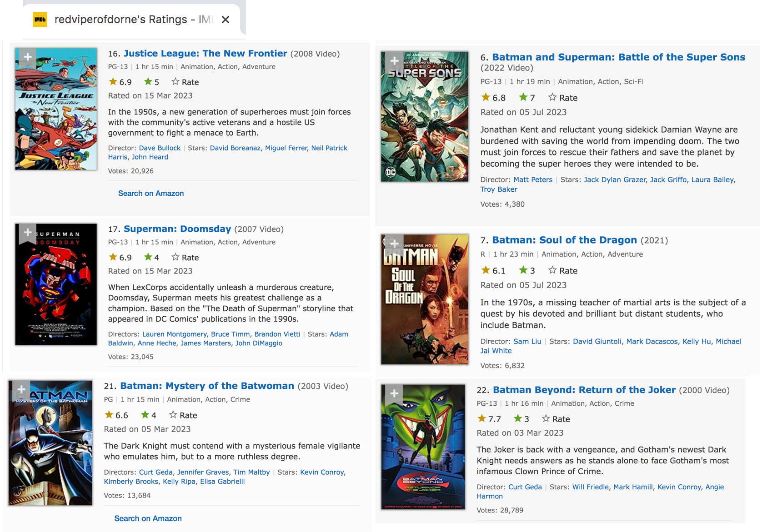762x532 pixels.
Task: Open David Boreanaz actor link
Action: (235, 148)
